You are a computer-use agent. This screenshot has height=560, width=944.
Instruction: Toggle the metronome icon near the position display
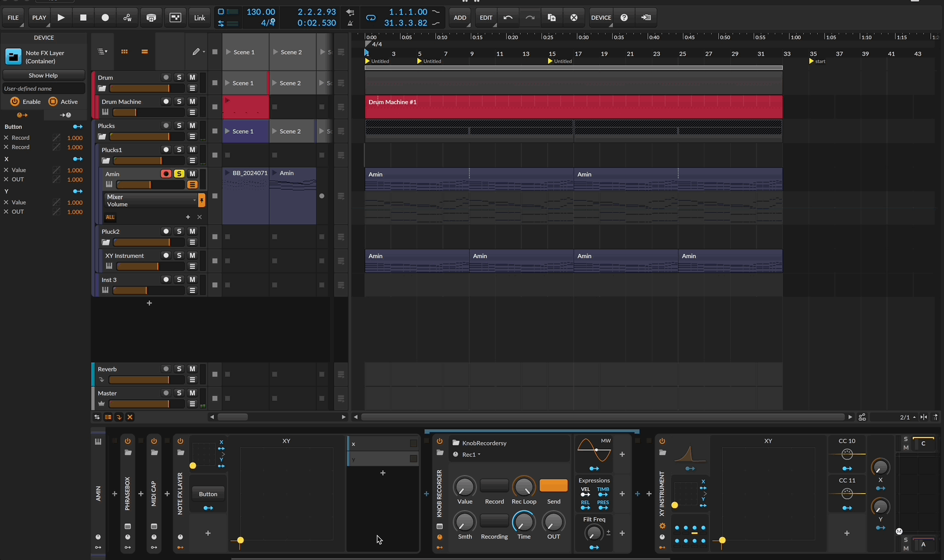350,23
